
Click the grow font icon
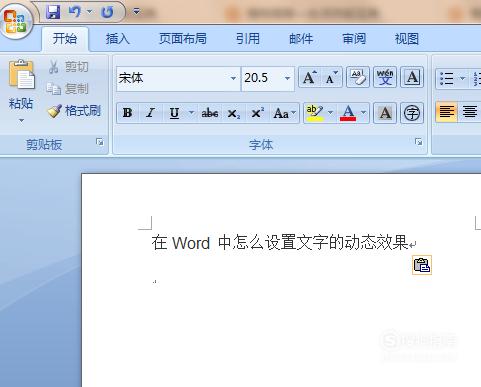pyautogui.click(x=309, y=78)
